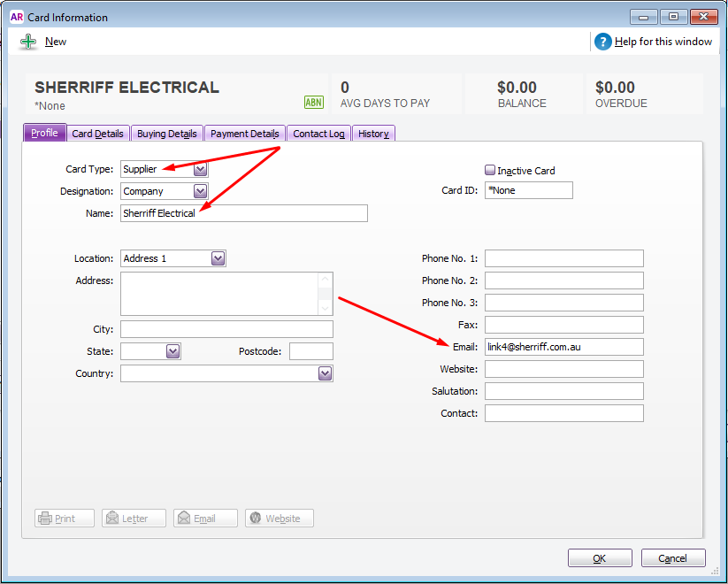728x584 pixels.
Task: Open the Designation dropdown
Action: click(x=200, y=191)
